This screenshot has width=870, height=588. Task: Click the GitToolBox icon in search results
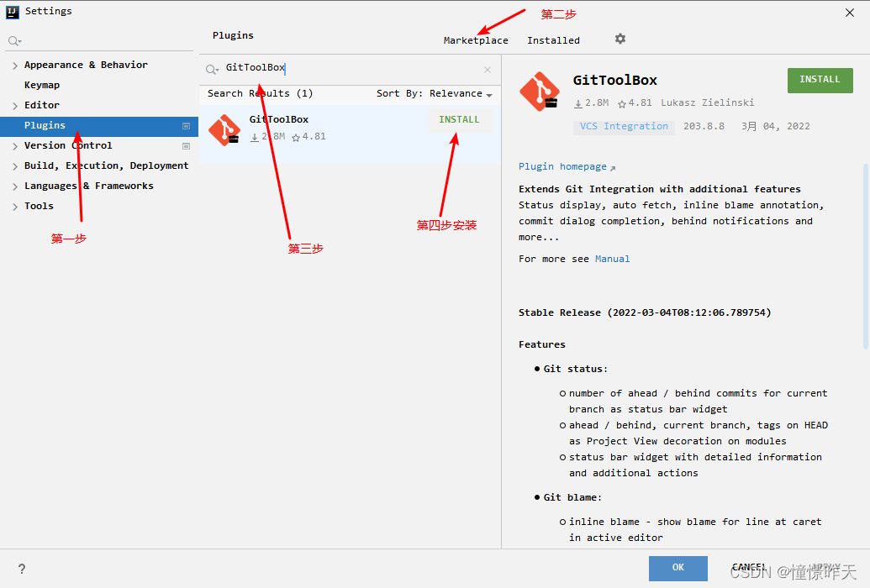click(224, 130)
